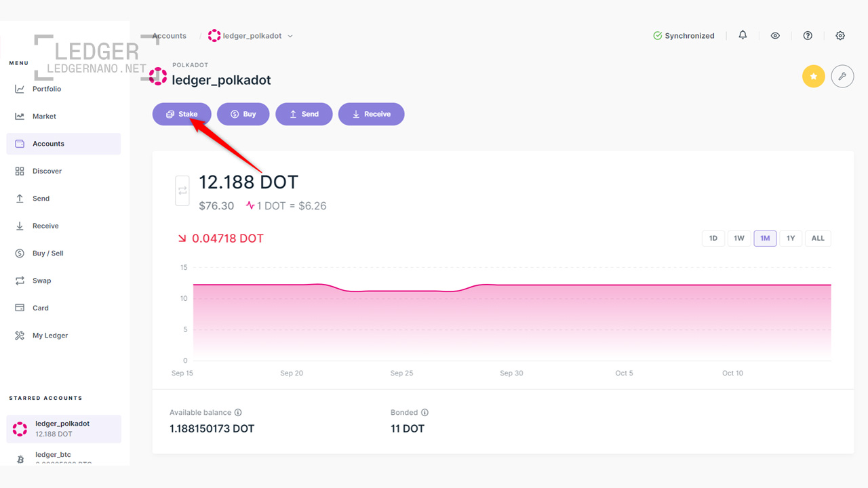This screenshot has width=868, height=488.
Task: Go to Accounts breadcrumb link
Action: [170, 36]
